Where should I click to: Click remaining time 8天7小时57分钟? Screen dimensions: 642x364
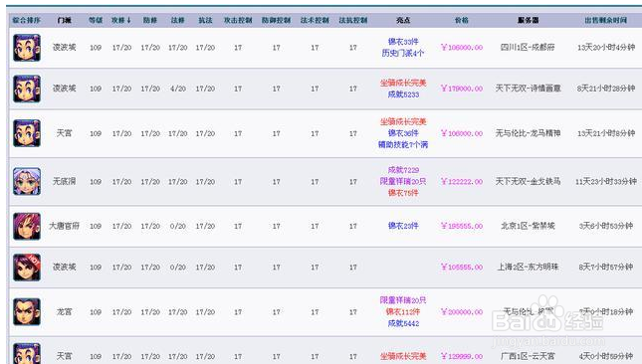[x=606, y=268]
